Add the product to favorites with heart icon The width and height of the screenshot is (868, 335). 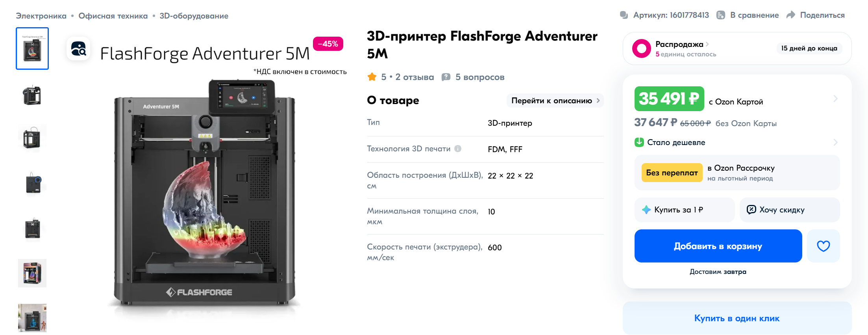(823, 246)
